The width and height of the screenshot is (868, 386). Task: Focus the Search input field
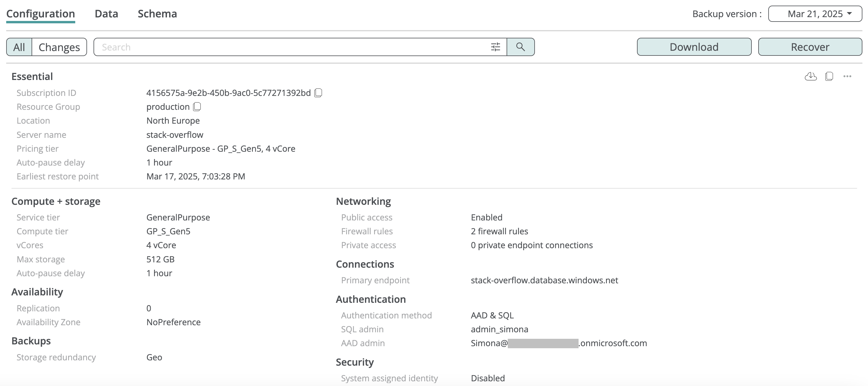(290, 47)
